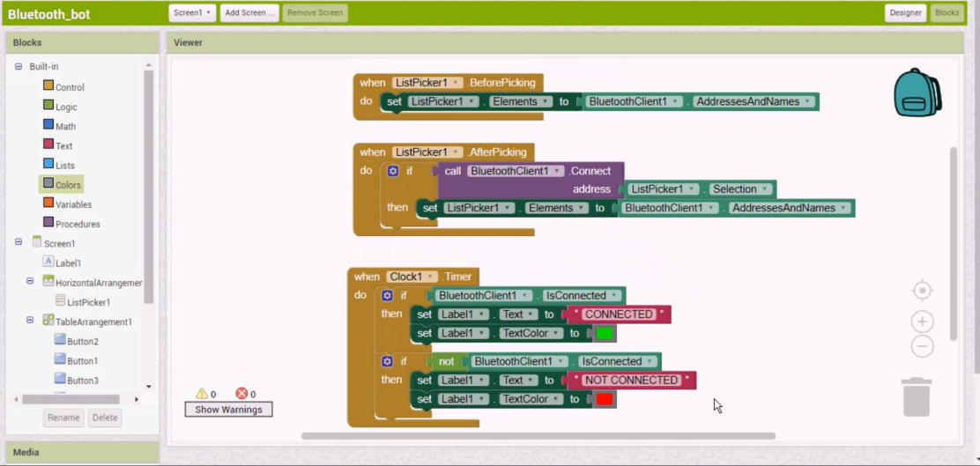Click the Rename button

[x=63, y=418]
